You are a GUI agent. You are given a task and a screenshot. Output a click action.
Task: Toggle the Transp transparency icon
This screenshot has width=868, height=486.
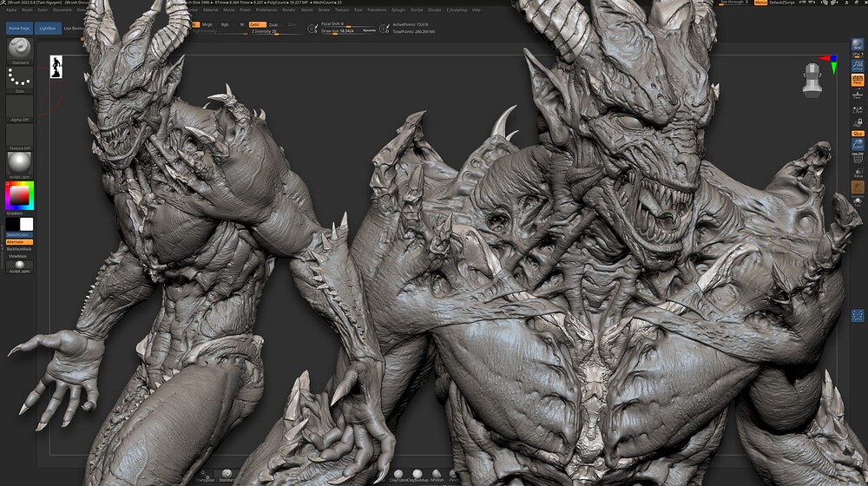(x=858, y=174)
